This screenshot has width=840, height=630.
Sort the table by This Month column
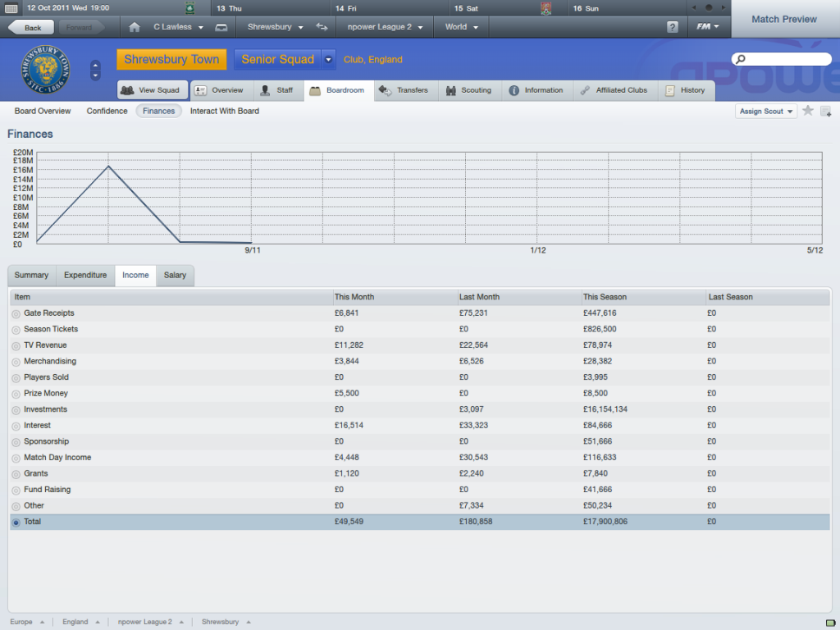coord(395,297)
